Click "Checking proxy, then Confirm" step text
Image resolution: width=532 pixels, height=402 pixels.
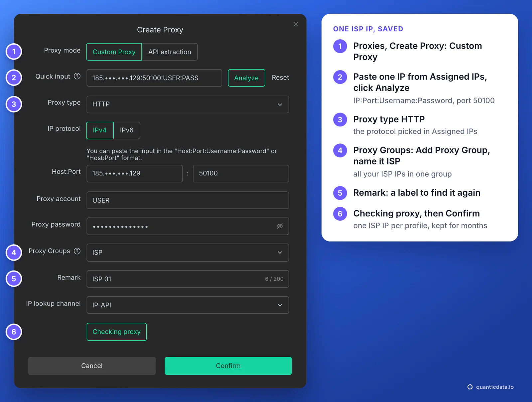pos(416,213)
